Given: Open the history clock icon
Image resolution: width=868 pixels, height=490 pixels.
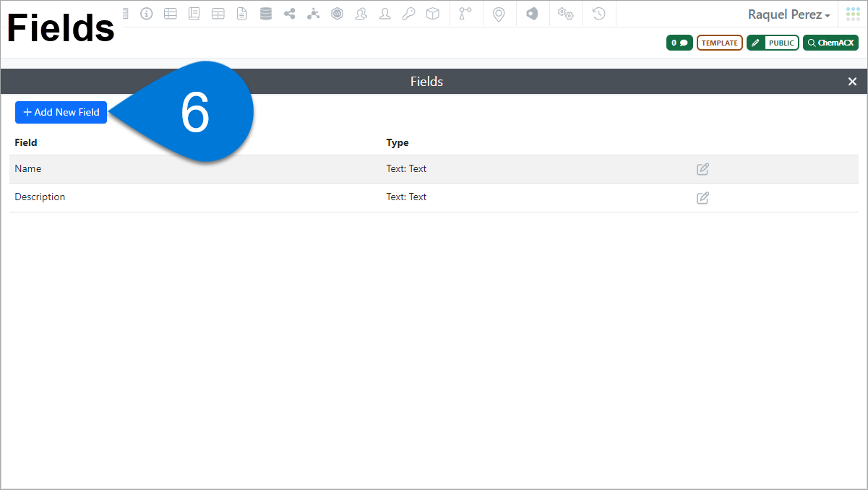Looking at the screenshot, I should 598,14.
